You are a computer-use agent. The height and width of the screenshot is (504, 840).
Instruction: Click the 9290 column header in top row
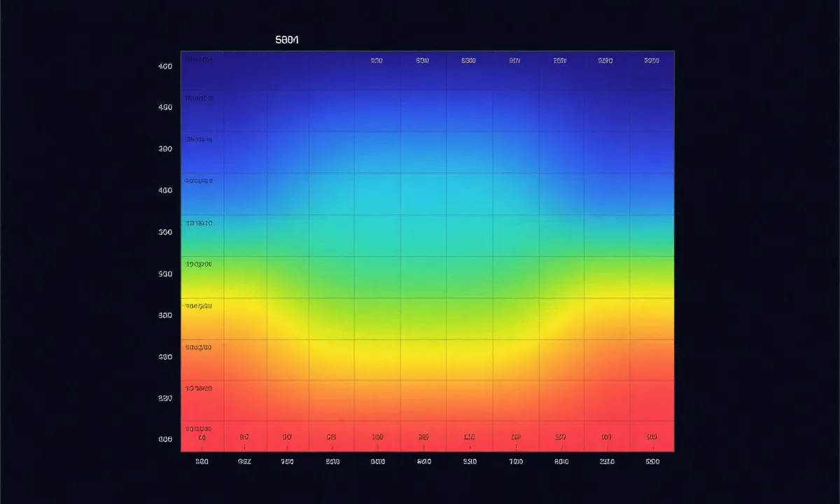click(605, 61)
